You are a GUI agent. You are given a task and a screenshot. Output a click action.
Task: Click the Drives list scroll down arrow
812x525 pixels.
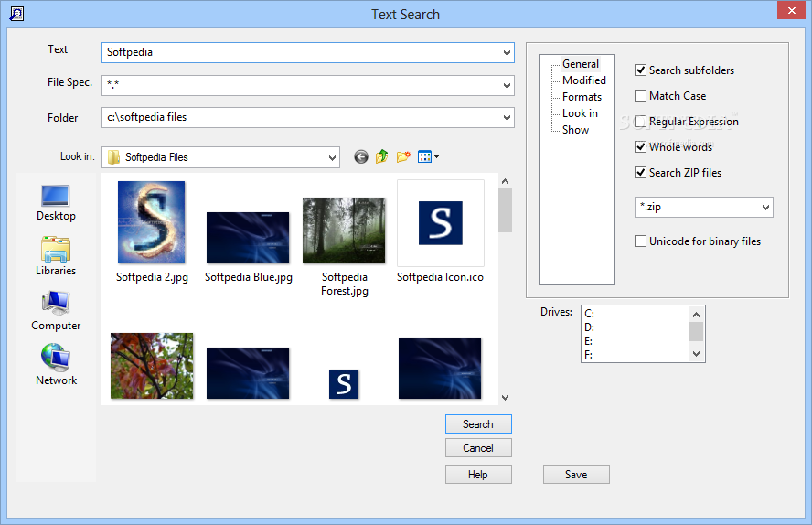click(696, 354)
